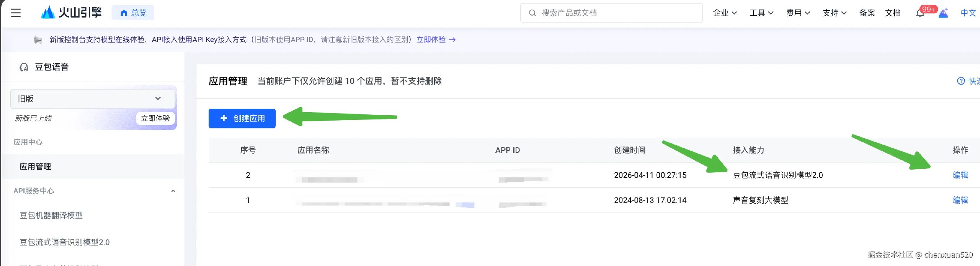Click the Volcano Engine logo
The height and width of the screenshot is (266, 980).
(x=72, y=13)
